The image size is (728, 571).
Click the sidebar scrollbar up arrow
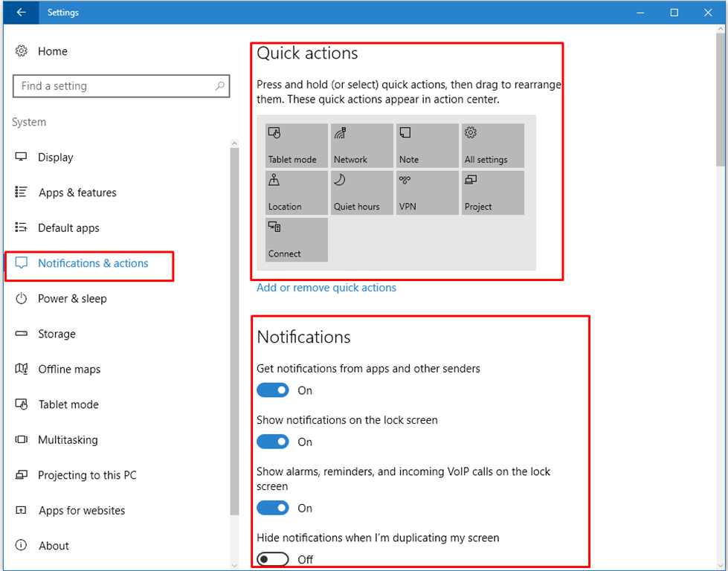click(234, 143)
